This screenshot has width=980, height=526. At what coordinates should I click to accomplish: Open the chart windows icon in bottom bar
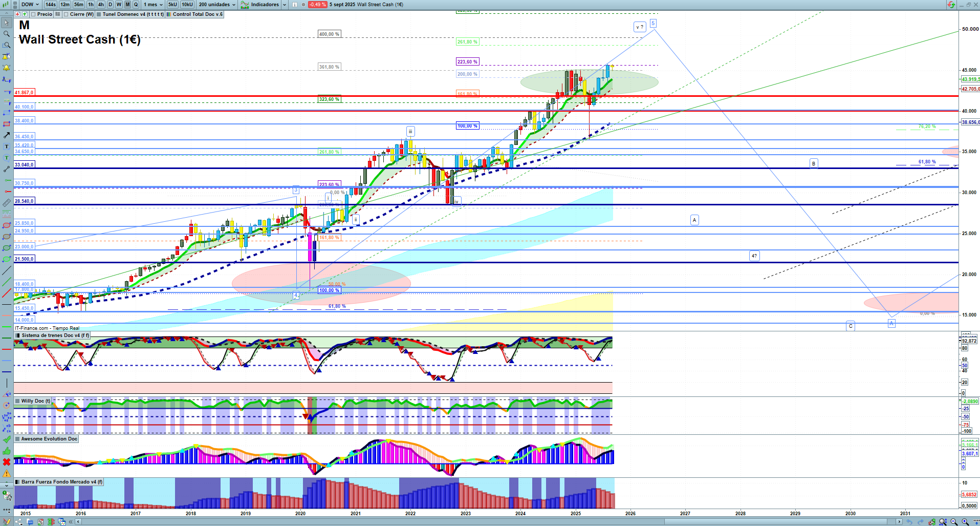click(x=62, y=522)
